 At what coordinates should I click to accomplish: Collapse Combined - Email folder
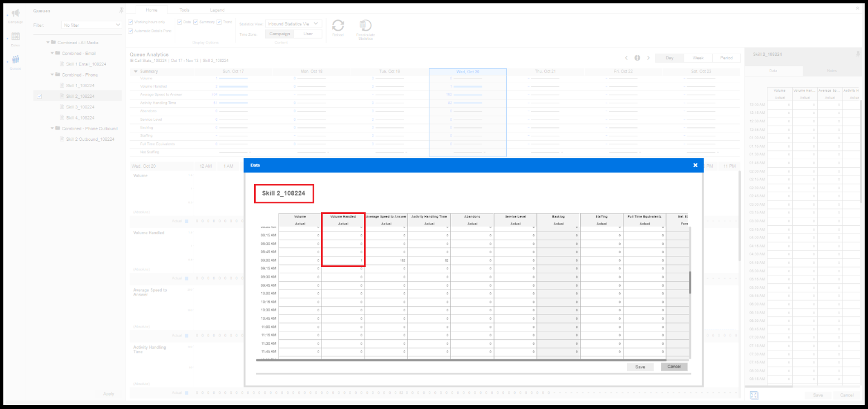pos(52,53)
